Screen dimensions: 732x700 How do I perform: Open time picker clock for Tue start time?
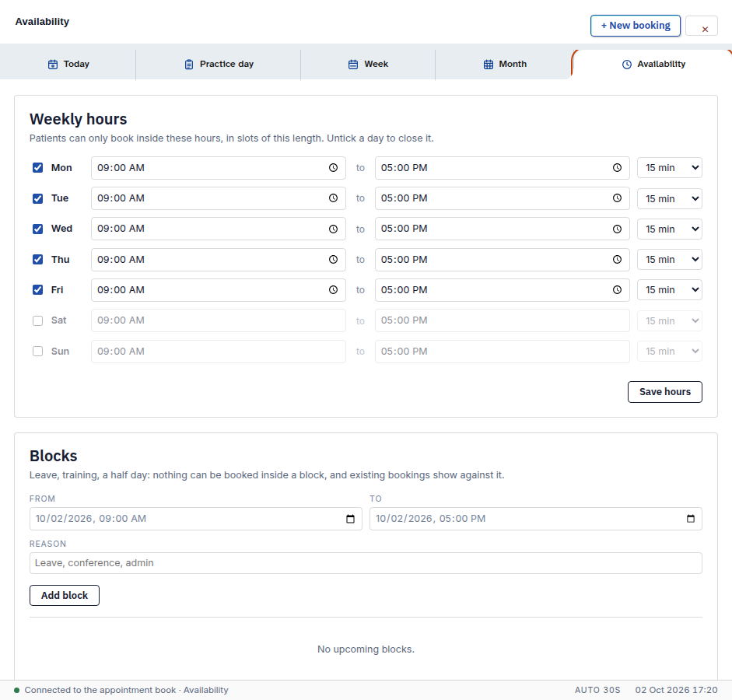tap(333, 198)
